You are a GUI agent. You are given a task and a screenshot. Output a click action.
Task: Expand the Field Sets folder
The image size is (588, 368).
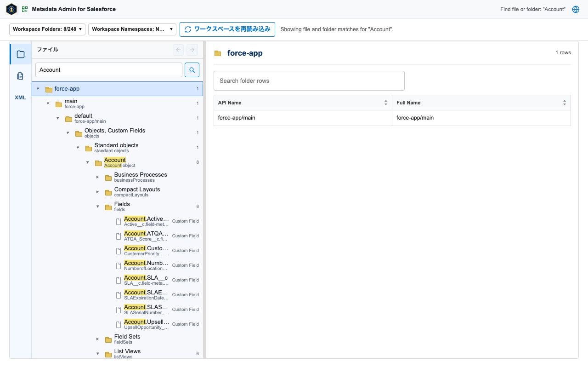(x=97, y=339)
